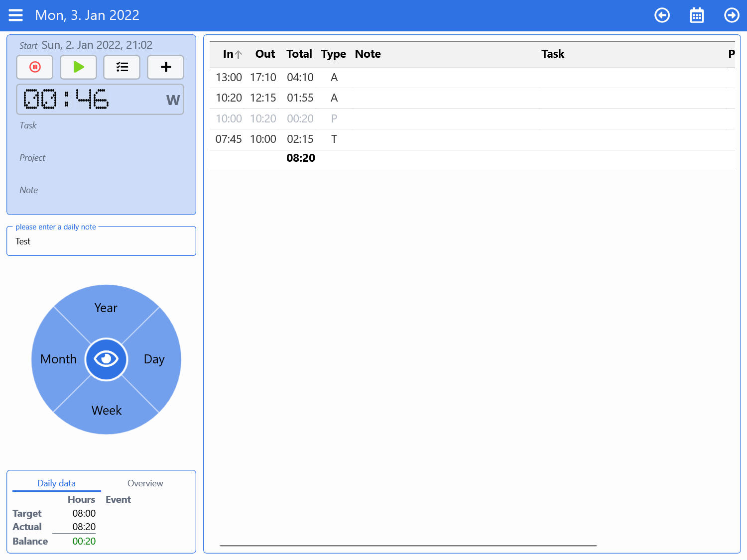The image size is (747, 560).
Task: Select the 13:00 entry row
Action: [x=472, y=78]
